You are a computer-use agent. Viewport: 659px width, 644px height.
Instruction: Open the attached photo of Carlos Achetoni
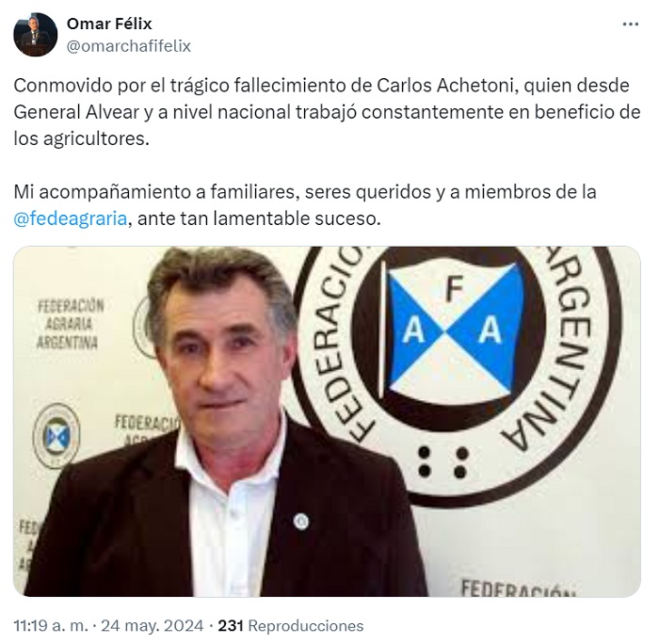point(327,421)
